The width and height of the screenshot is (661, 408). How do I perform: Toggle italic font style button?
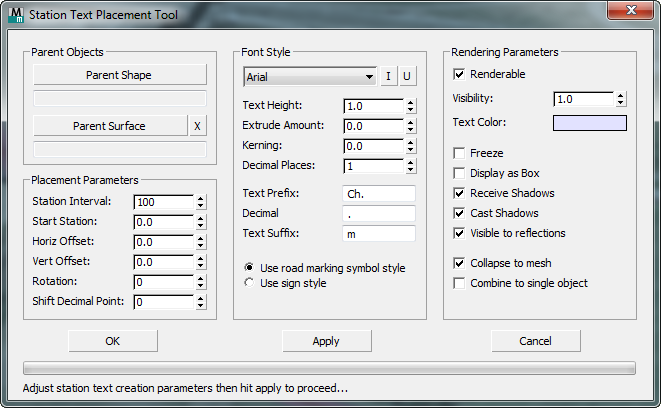coord(389,77)
